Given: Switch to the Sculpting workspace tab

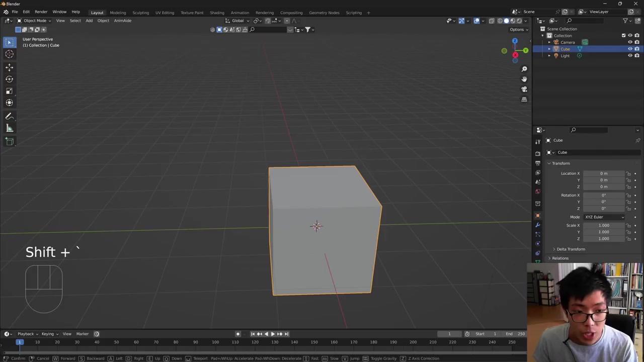Looking at the screenshot, I should (x=140, y=13).
